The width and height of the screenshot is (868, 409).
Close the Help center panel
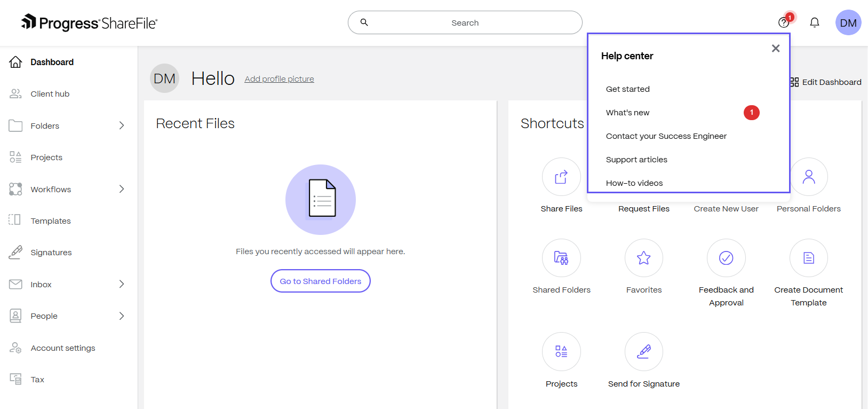click(776, 49)
